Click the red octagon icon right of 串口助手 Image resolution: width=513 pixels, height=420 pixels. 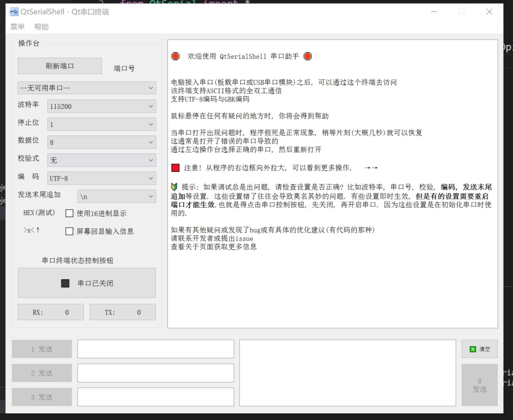pyautogui.click(x=308, y=56)
